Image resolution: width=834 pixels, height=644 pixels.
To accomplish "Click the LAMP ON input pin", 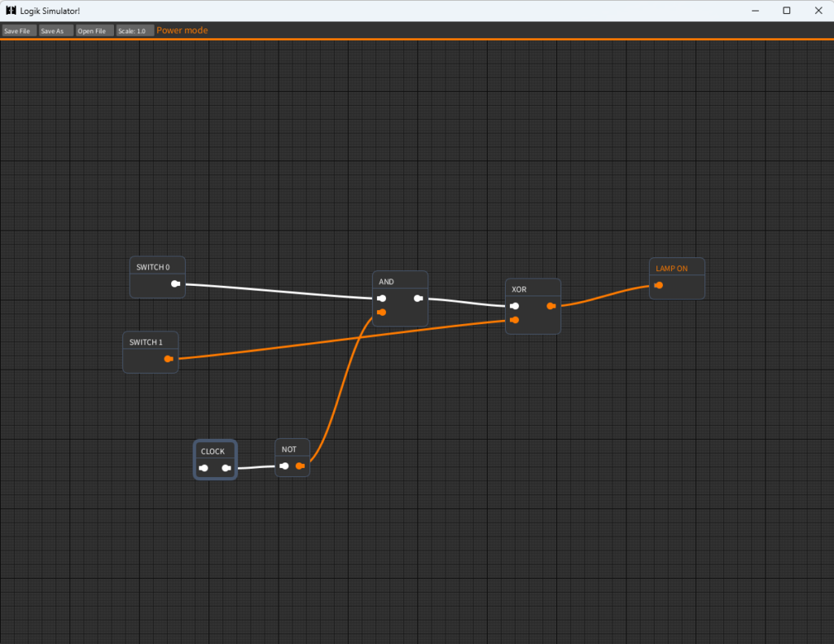I will click(x=658, y=285).
